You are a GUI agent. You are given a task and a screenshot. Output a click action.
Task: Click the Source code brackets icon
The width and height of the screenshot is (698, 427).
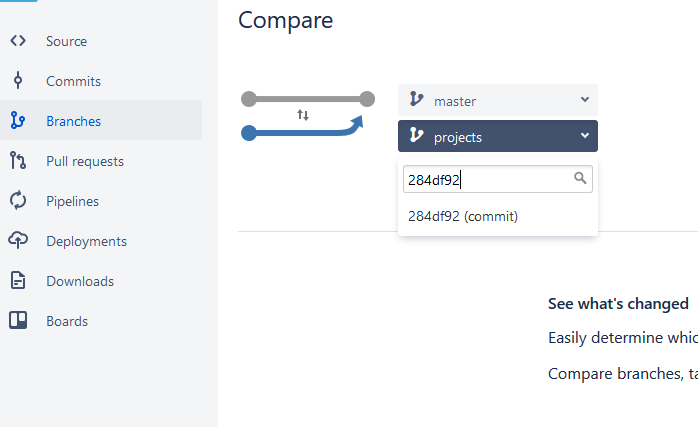[18, 41]
